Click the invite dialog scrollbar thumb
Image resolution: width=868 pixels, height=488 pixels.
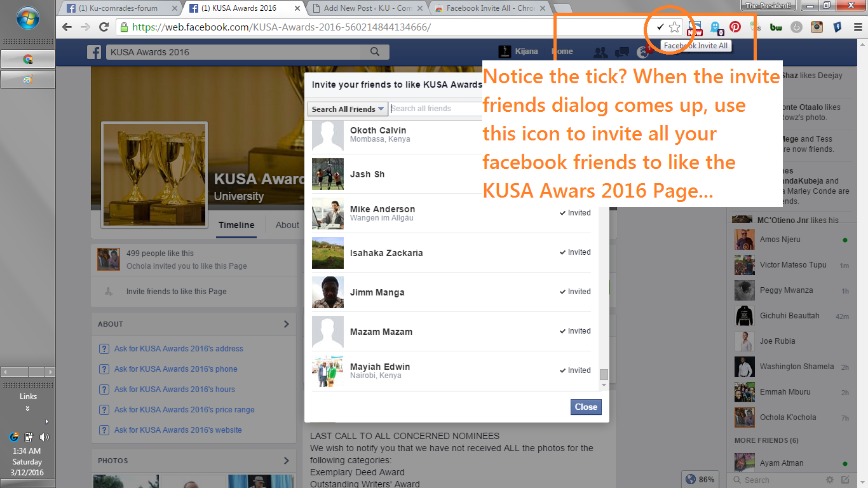tap(604, 374)
